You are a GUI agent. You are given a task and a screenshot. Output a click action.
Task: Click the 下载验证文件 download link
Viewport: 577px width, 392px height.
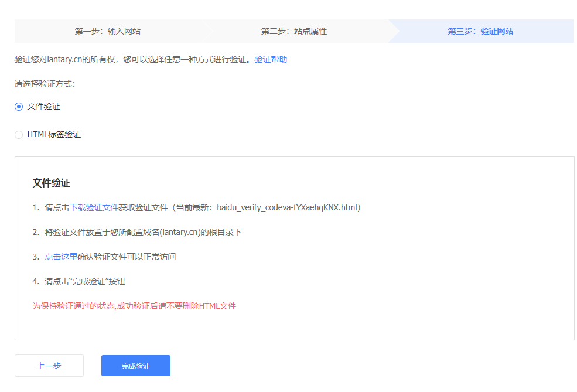coord(94,207)
